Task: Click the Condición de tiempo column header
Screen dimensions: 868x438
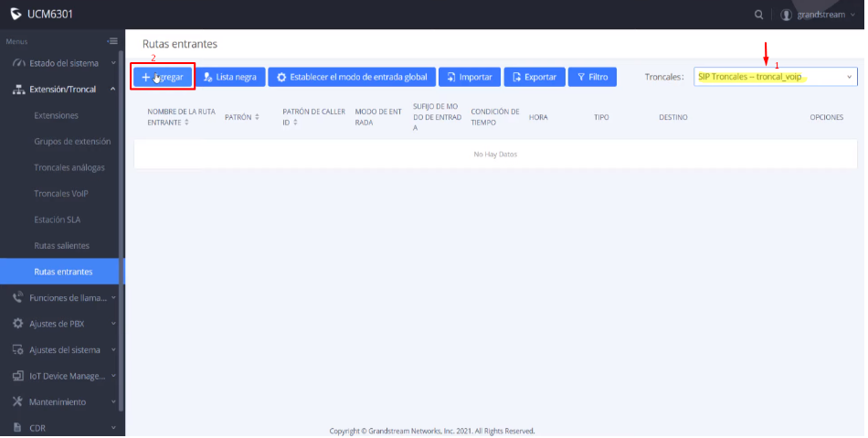Action: 495,117
